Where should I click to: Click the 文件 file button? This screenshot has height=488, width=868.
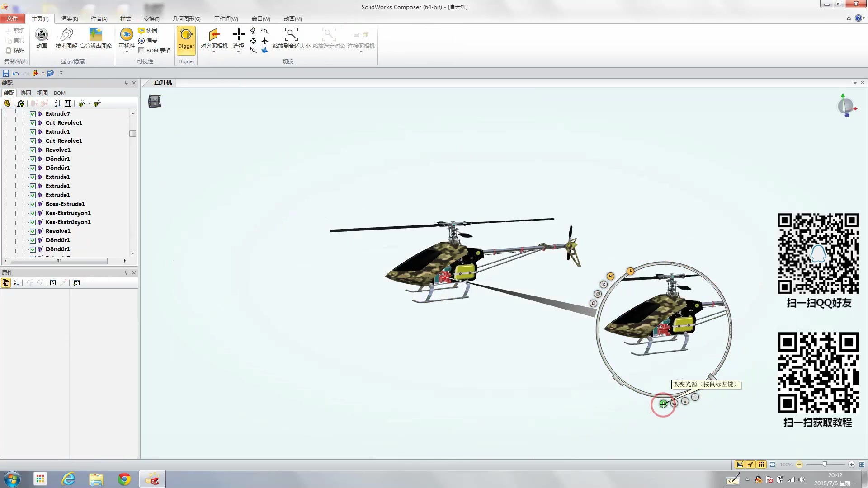(12, 19)
